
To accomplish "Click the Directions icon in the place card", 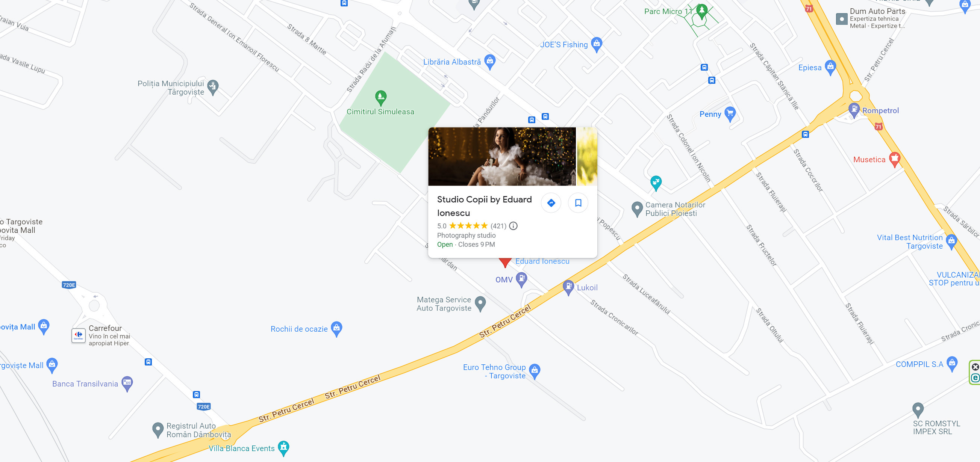I will click(x=551, y=203).
